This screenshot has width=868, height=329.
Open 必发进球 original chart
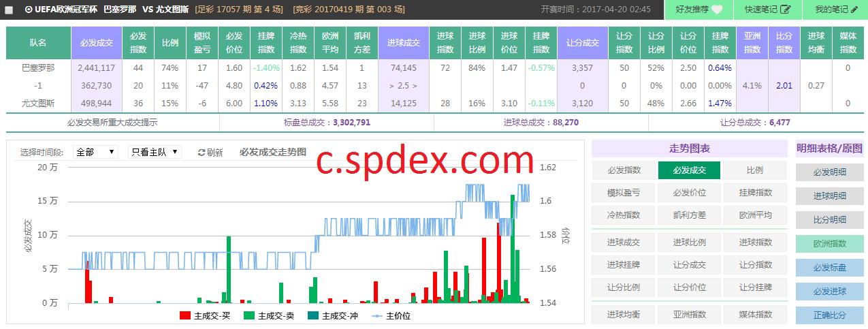click(x=829, y=292)
